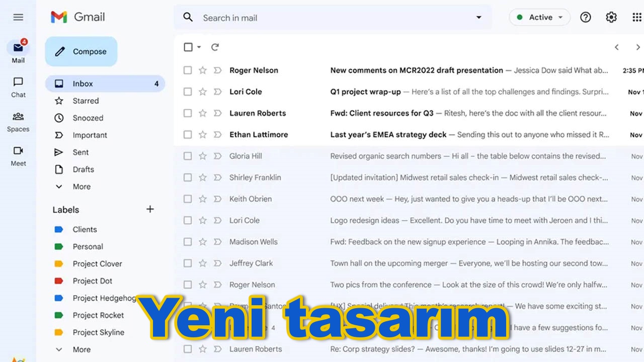Open Settings gear icon
Screen dimensions: 644x362
point(611,18)
